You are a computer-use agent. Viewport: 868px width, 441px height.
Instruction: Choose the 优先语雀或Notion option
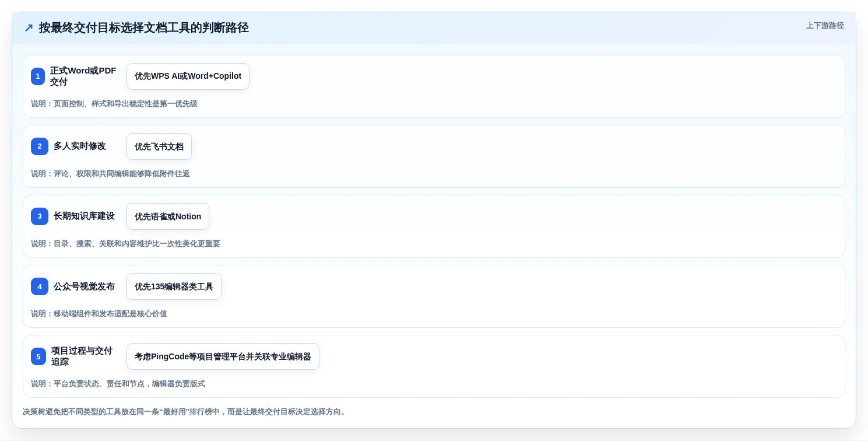pyautogui.click(x=168, y=216)
